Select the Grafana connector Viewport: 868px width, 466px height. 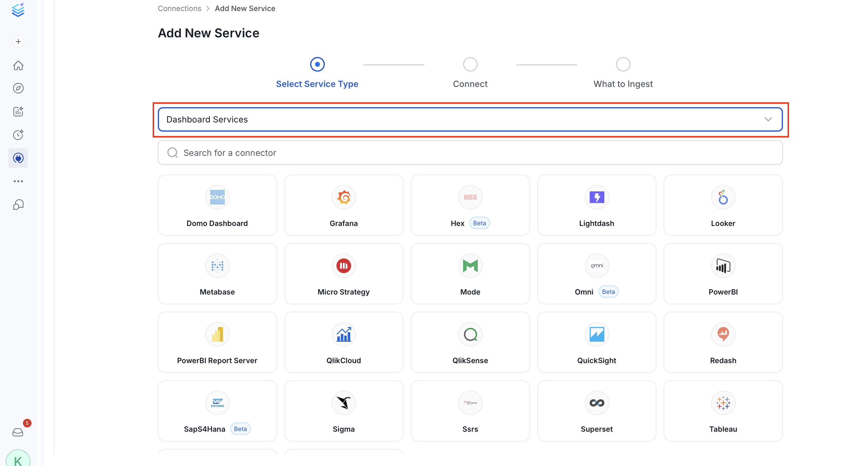344,205
